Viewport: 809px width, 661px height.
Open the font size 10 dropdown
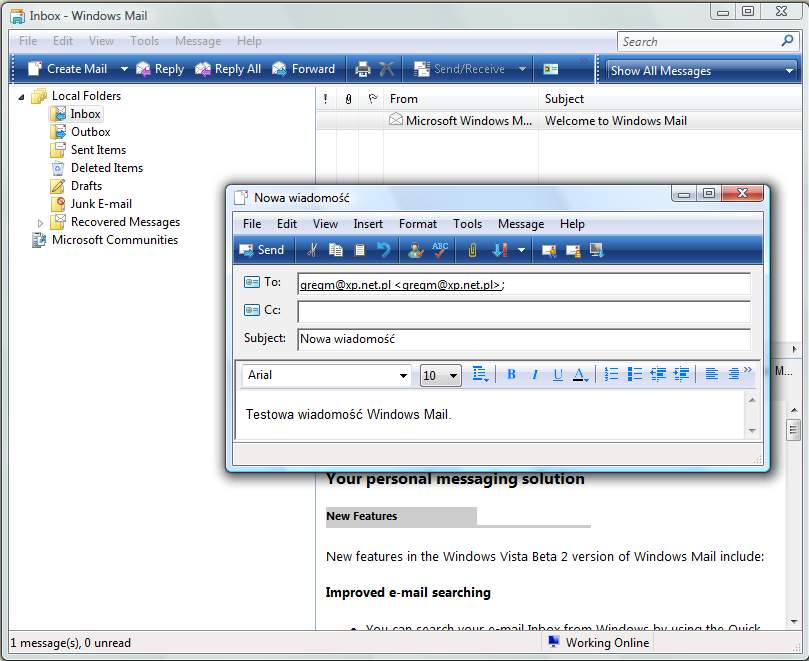click(453, 376)
